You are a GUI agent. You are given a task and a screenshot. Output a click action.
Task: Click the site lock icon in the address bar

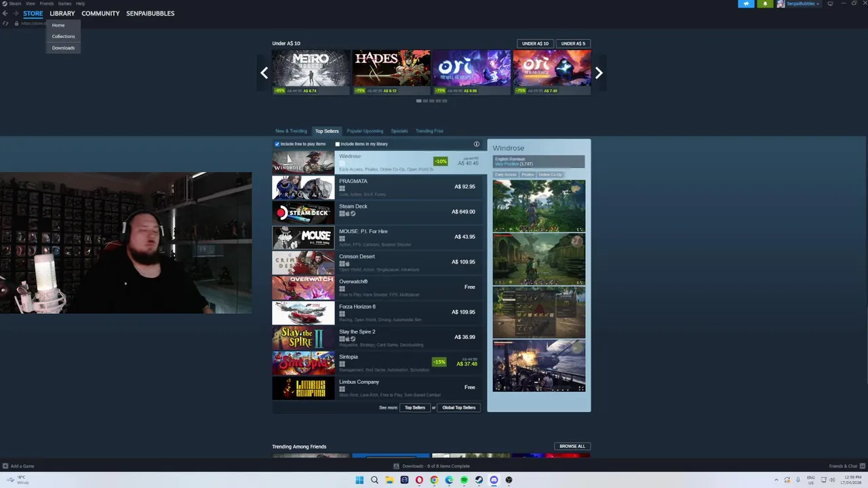[x=16, y=23]
